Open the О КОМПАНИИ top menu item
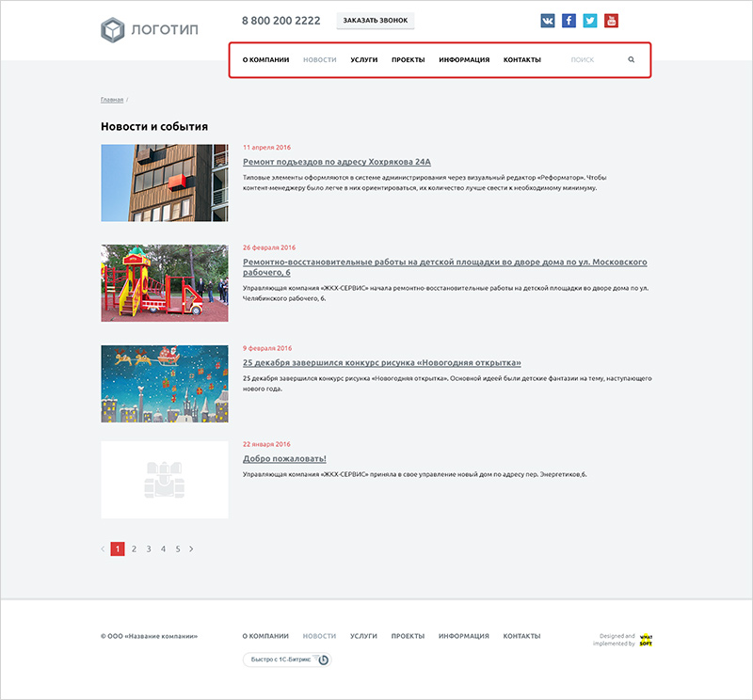Viewport: 753px width, 700px height. [x=265, y=60]
